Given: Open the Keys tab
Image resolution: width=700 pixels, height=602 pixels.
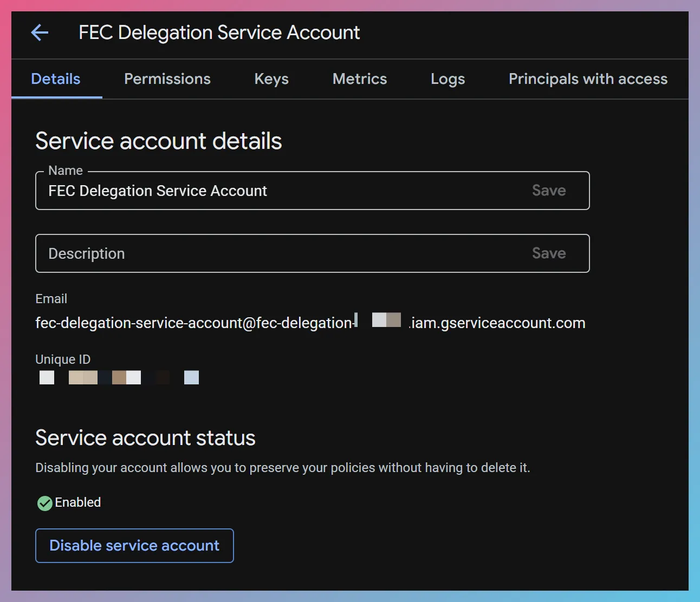Looking at the screenshot, I should 271,79.
